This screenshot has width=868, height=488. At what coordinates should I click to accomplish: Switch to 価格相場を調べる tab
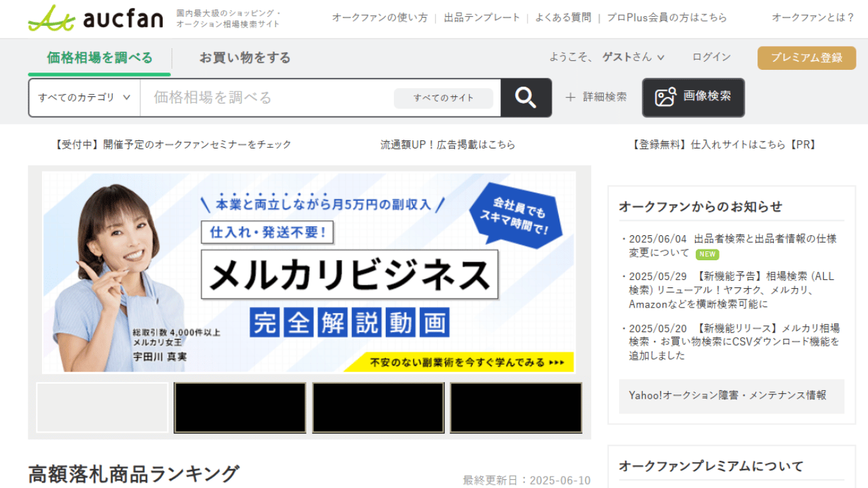[100, 58]
